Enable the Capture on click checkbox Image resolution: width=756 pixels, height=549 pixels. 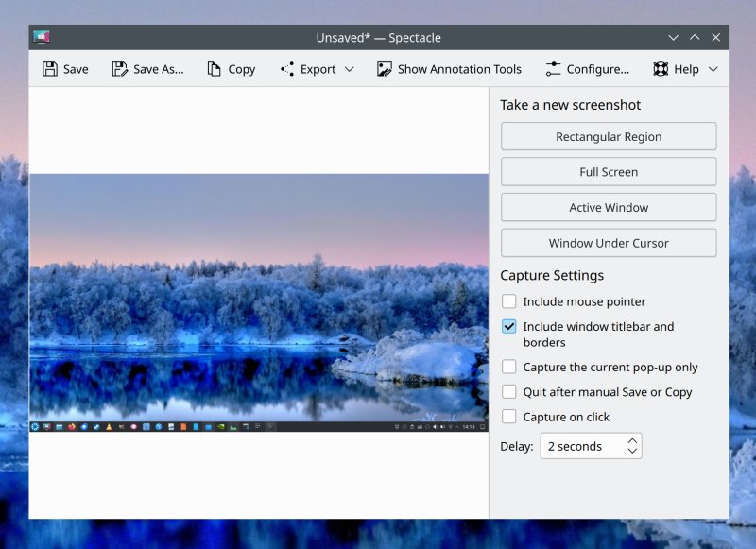[x=508, y=417]
